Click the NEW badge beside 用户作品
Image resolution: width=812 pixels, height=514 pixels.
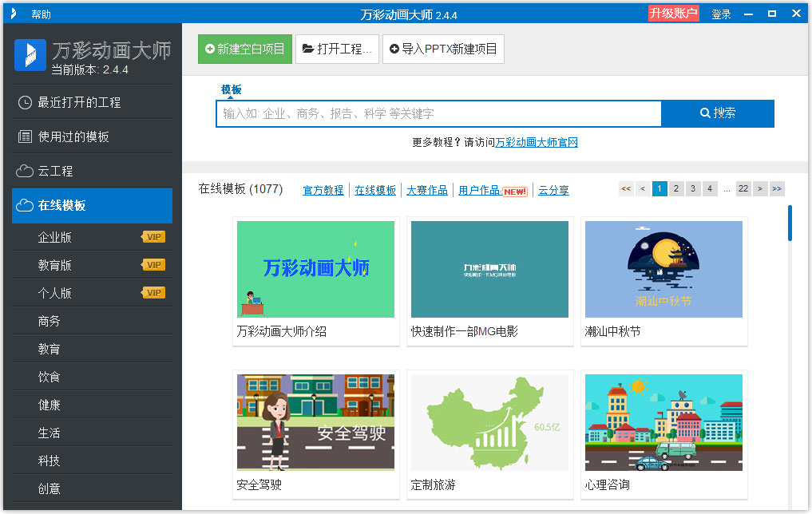[515, 192]
